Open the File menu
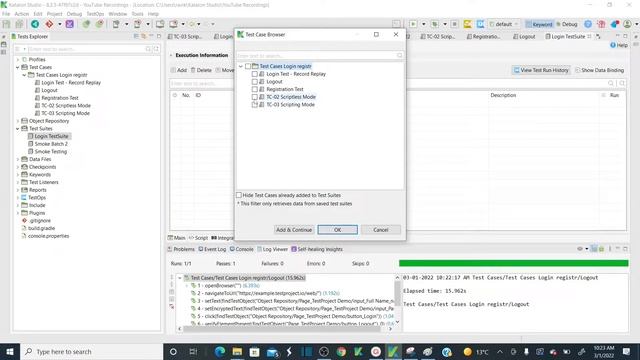The width and height of the screenshot is (640, 360). click(x=6, y=13)
